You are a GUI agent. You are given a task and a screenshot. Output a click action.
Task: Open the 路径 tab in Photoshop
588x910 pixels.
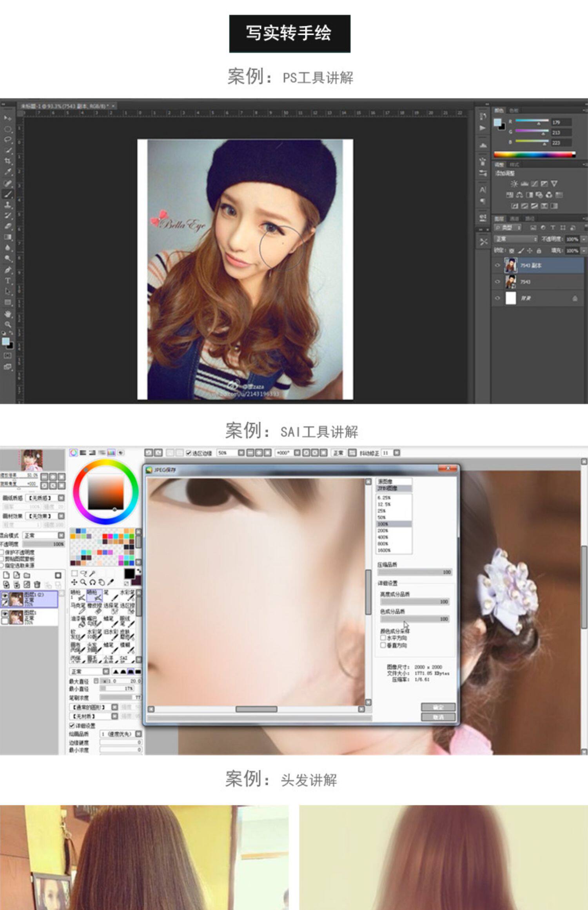[x=530, y=219]
